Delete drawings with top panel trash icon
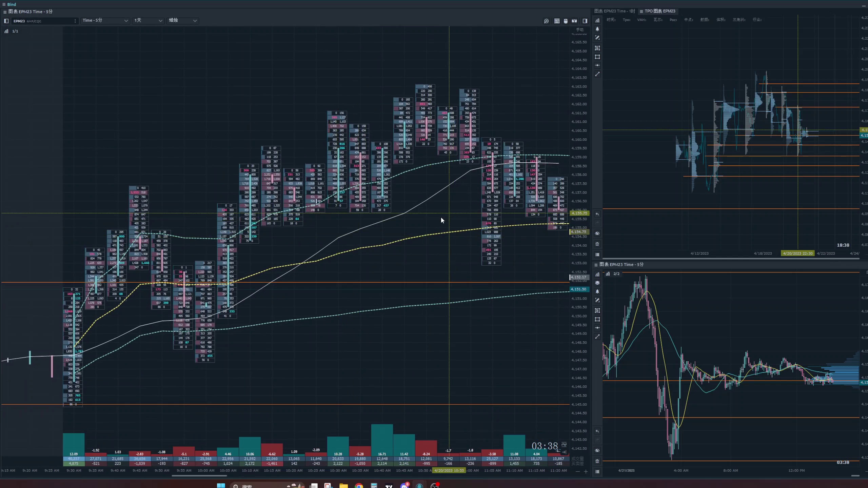This screenshot has width=868, height=488. pos(597,244)
